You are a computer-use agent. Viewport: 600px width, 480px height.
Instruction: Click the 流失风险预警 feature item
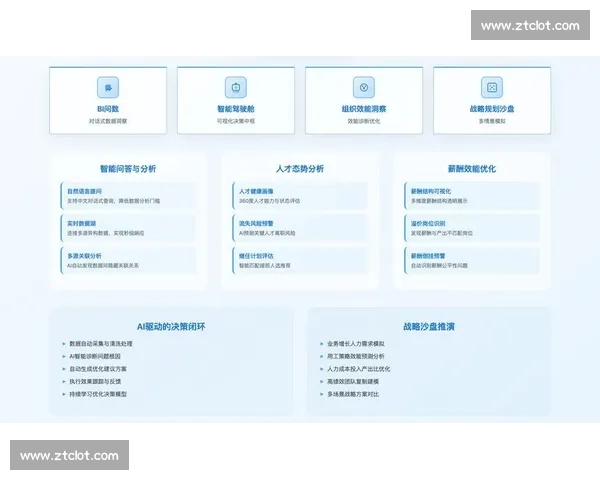[x=300, y=228]
